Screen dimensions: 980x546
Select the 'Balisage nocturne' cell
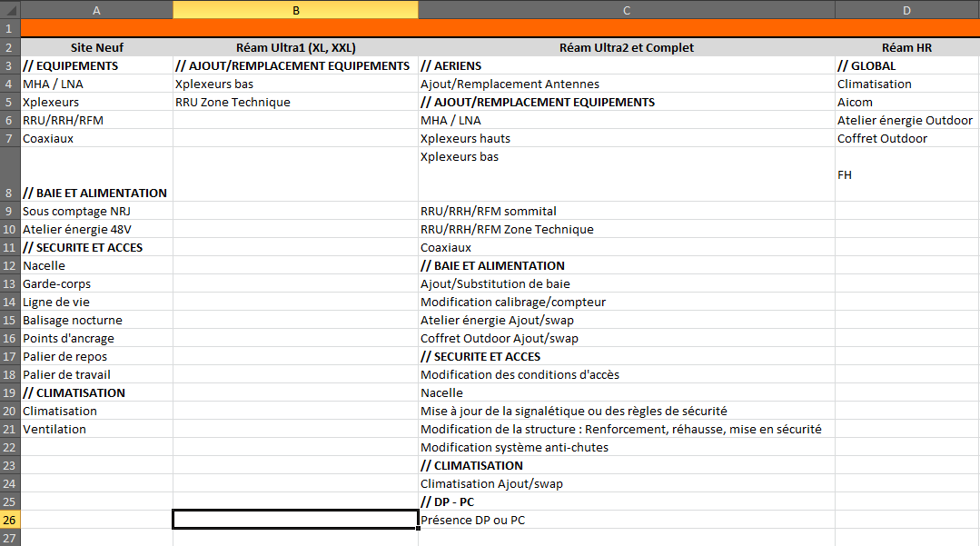click(95, 320)
